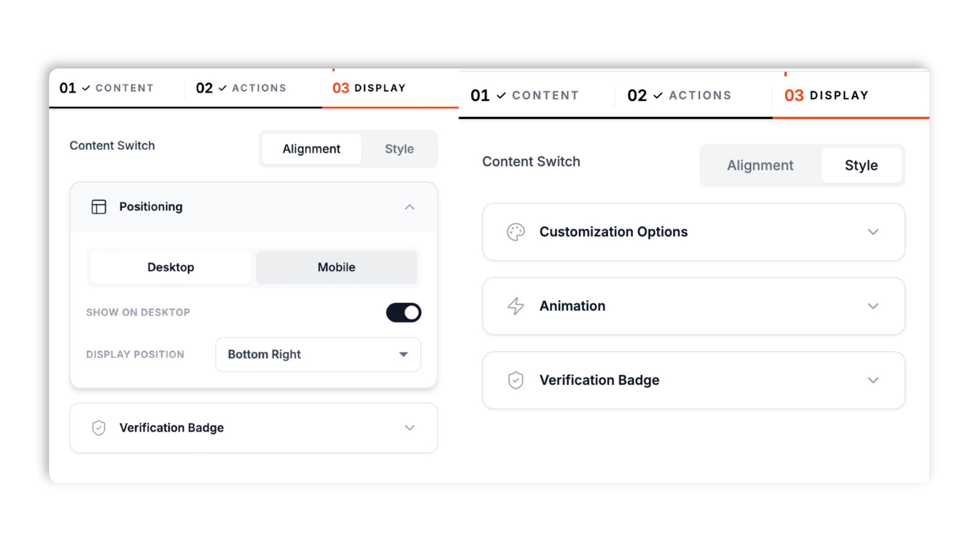This screenshot has height=551, width=980.
Task: Click the Show on Desktop label
Action: (x=138, y=312)
